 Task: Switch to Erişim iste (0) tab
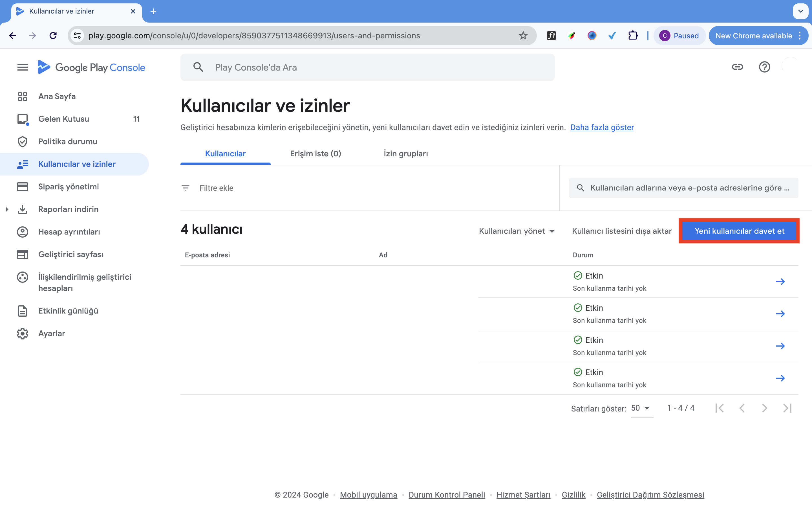[x=315, y=154]
